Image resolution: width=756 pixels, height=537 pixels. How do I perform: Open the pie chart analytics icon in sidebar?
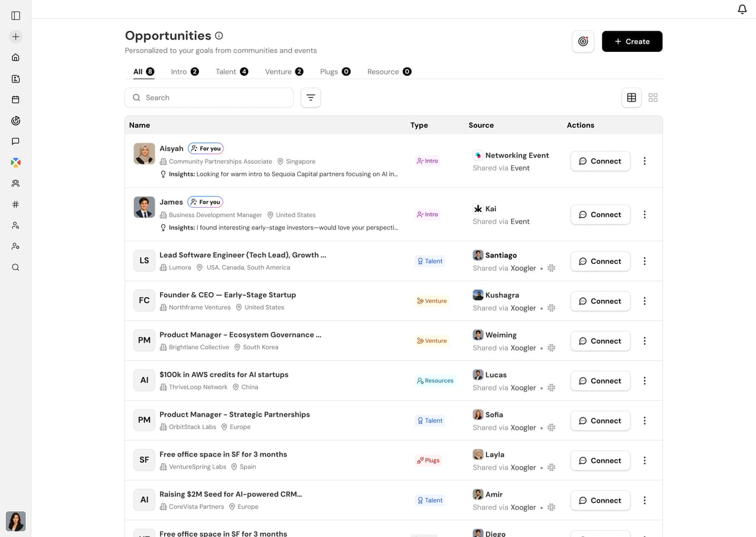tap(16, 120)
